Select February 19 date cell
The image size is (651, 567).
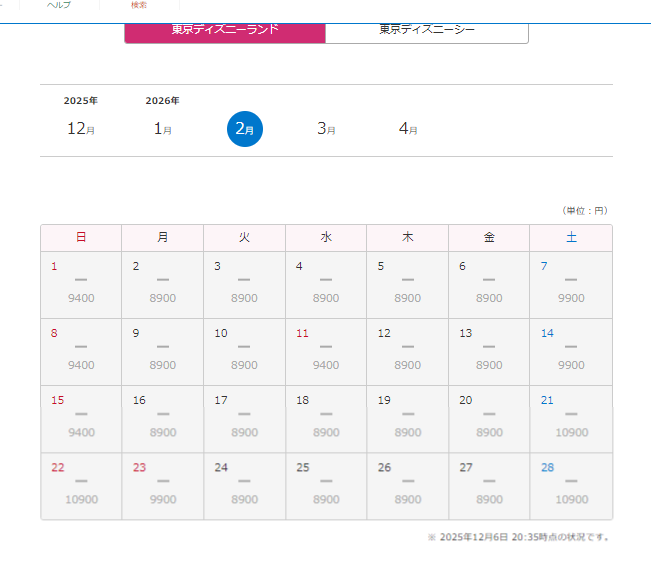[x=407, y=419]
